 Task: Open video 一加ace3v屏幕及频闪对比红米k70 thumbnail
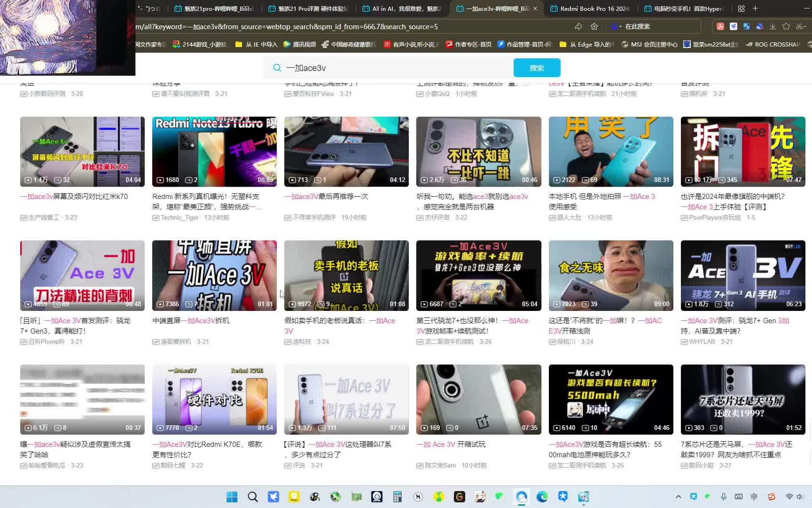(82, 151)
